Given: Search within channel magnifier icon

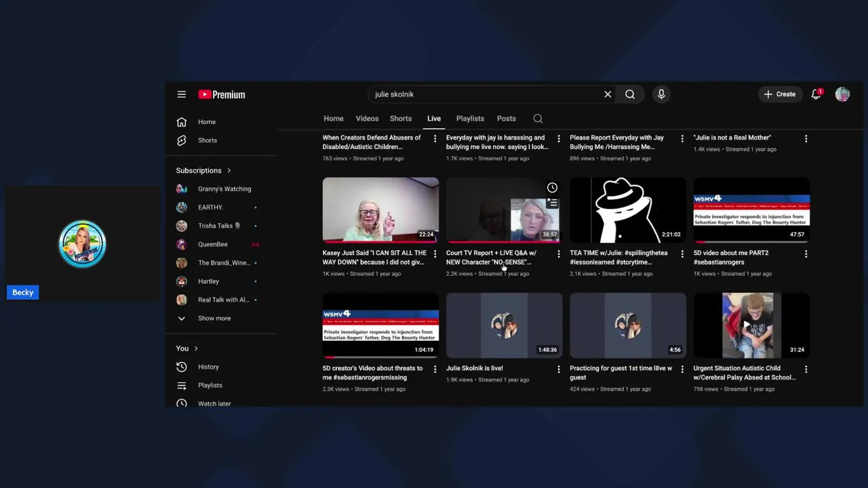Looking at the screenshot, I should click(538, 119).
